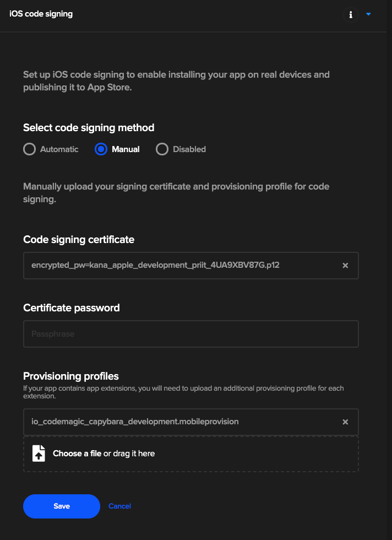Remove the kana_apple_development .p12 certificate via its X
The width and height of the screenshot is (392, 540).
coord(345,265)
